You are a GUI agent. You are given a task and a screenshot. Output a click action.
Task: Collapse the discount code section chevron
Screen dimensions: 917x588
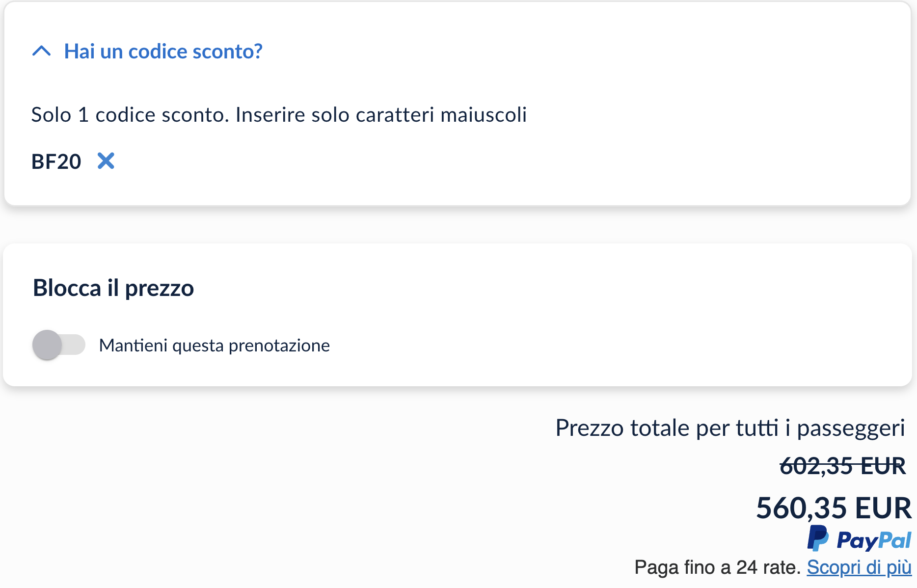point(42,51)
